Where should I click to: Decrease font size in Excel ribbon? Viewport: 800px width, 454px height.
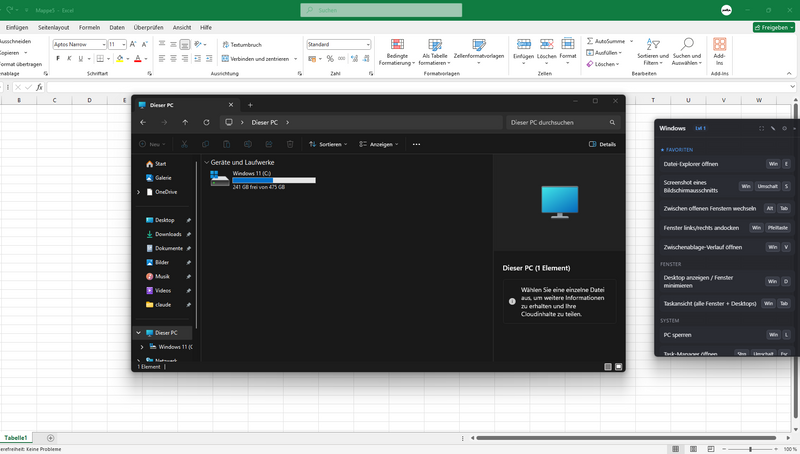(x=145, y=44)
